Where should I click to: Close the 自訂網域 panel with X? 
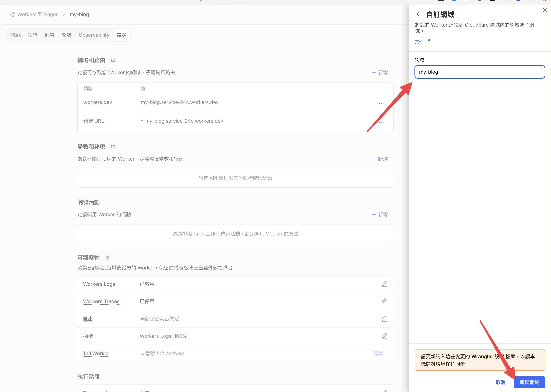(545, 10)
